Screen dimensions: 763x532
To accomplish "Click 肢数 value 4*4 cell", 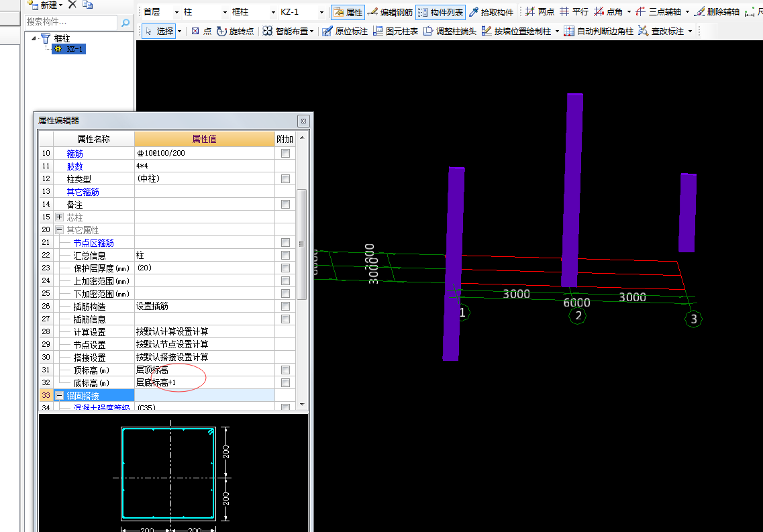I will tap(205, 166).
